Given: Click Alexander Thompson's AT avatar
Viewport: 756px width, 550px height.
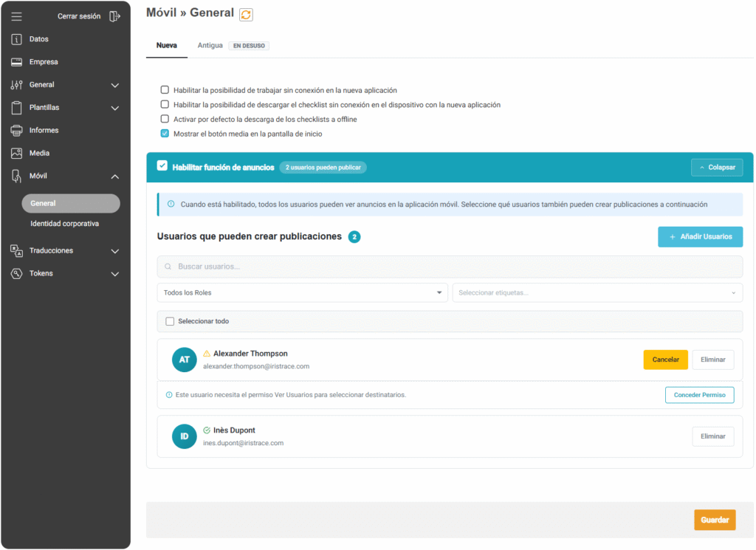Looking at the screenshot, I should point(185,360).
